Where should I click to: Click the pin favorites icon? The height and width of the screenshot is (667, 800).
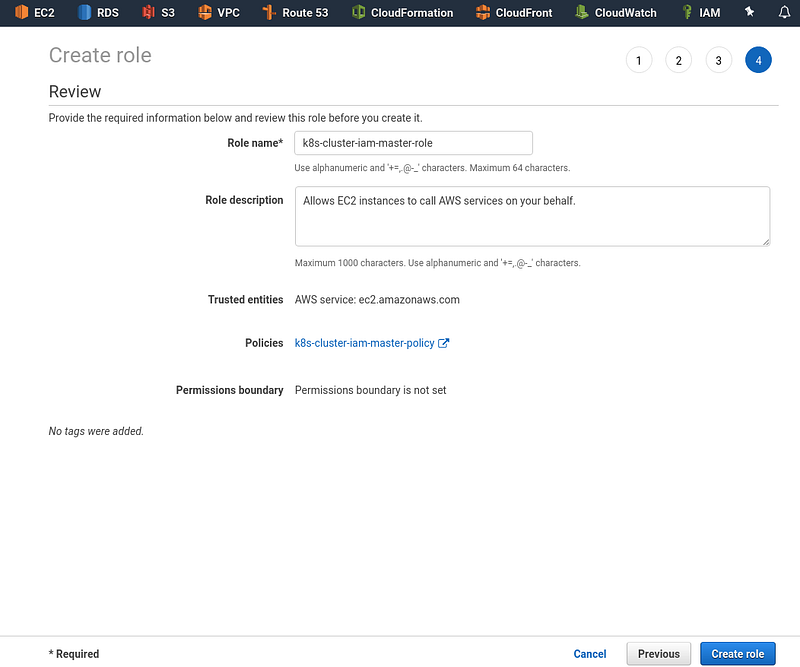tap(749, 12)
